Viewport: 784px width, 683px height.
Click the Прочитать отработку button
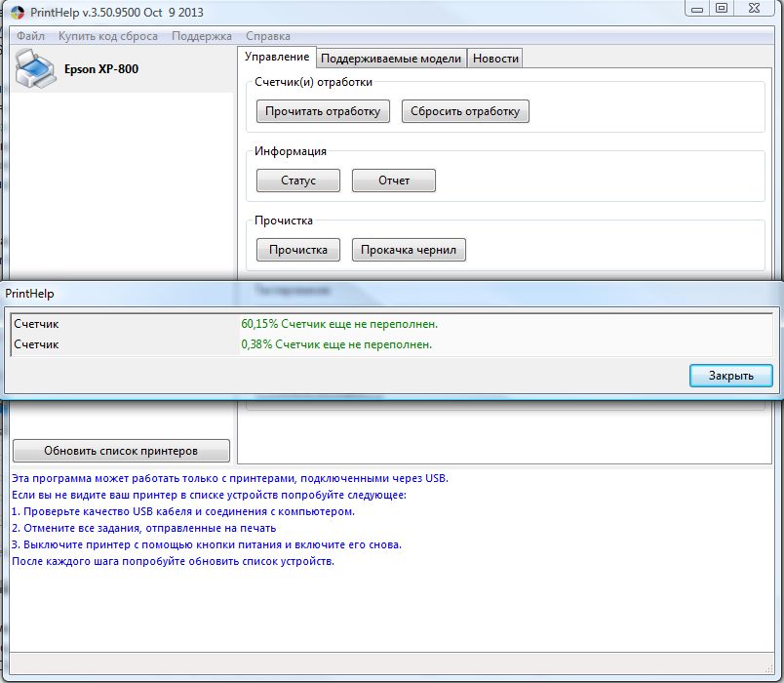click(x=323, y=111)
